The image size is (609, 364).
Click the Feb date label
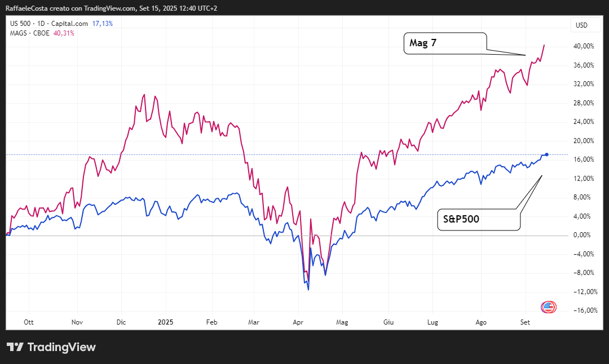point(211,322)
